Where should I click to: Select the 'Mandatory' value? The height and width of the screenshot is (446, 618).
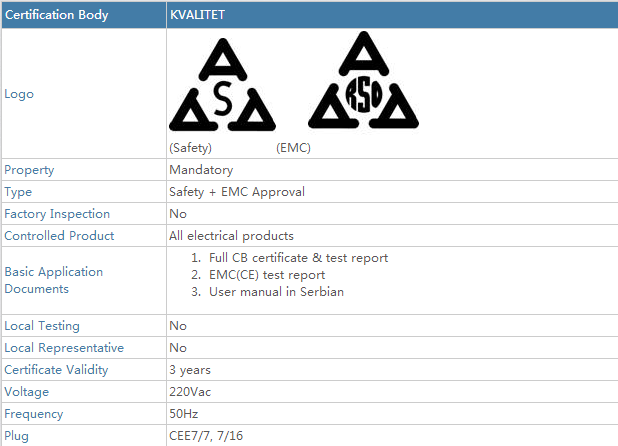click(201, 170)
